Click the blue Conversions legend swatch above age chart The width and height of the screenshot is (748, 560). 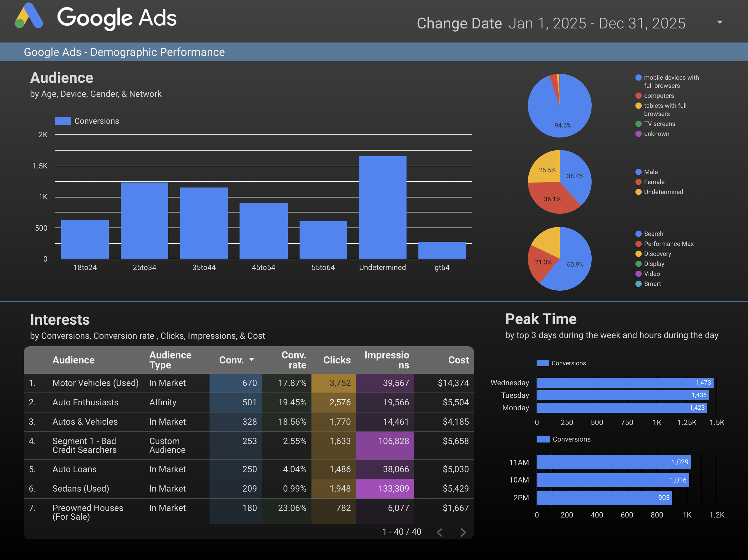coord(63,121)
